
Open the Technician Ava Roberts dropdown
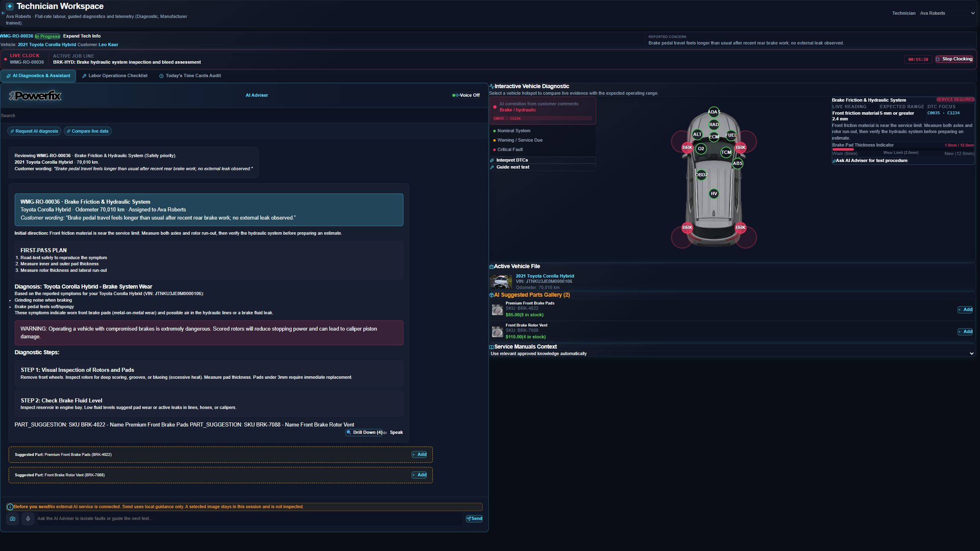(947, 13)
